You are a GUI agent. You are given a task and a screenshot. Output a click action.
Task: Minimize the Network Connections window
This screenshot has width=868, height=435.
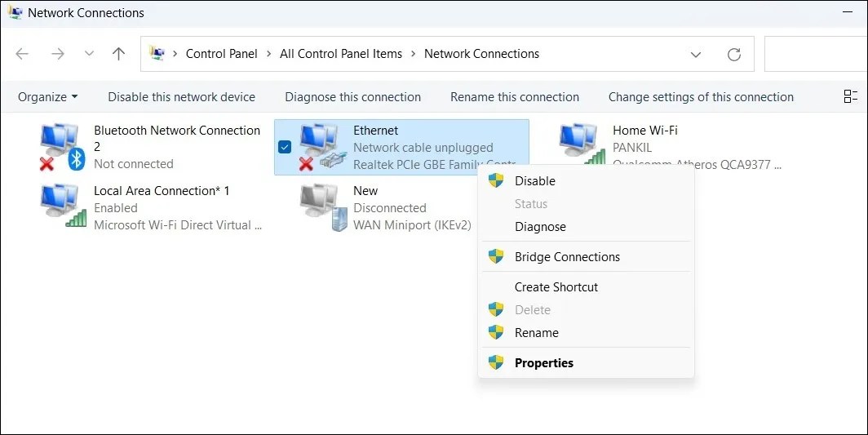848,11
